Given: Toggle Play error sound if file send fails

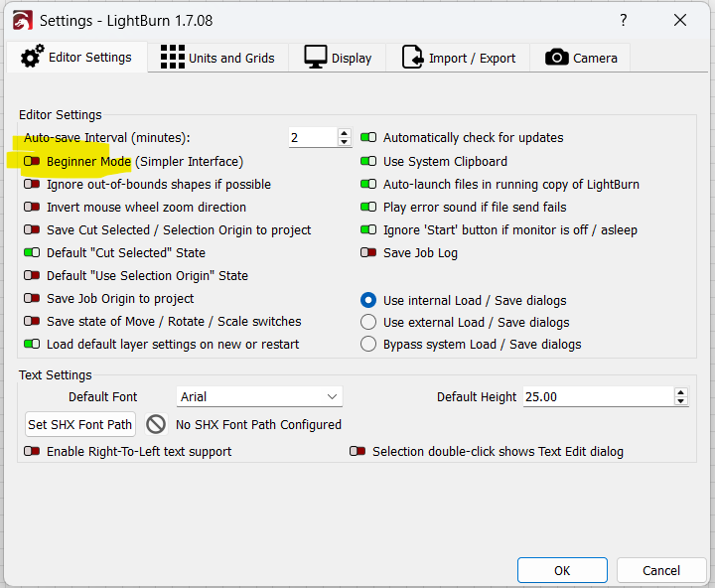Looking at the screenshot, I should [x=368, y=207].
